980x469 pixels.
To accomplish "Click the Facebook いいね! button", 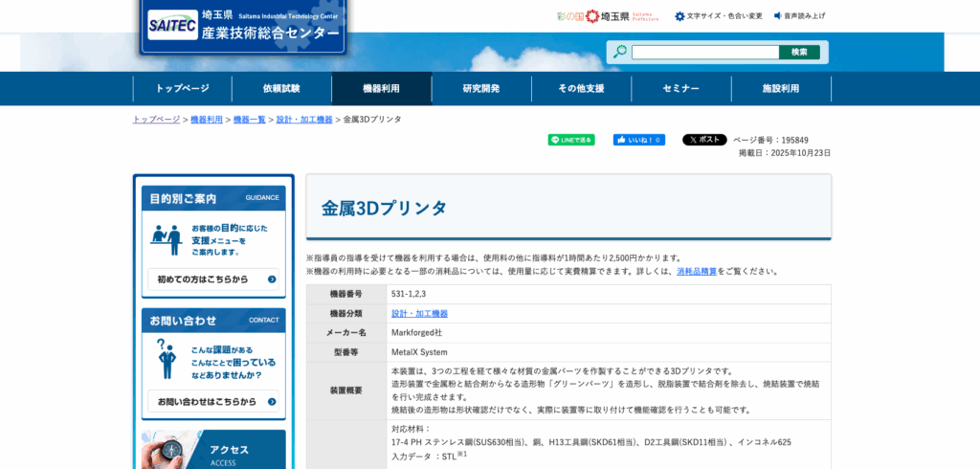I will [x=638, y=140].
